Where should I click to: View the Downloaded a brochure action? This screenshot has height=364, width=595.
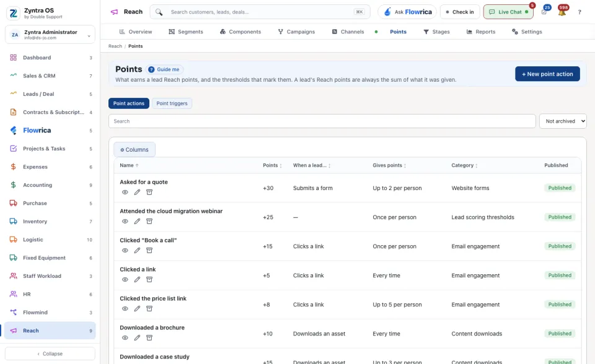(x=125, y=338)
